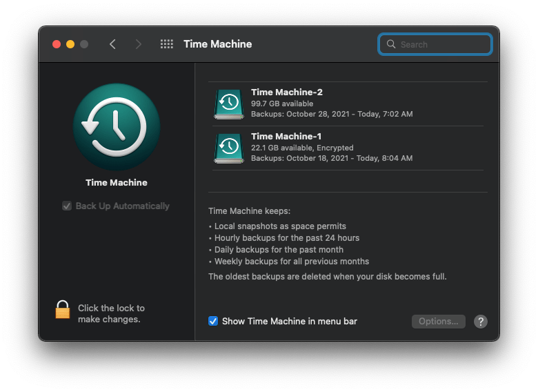Close the window with red button
This screenshot has width=538, height=392.
(57, 44)
